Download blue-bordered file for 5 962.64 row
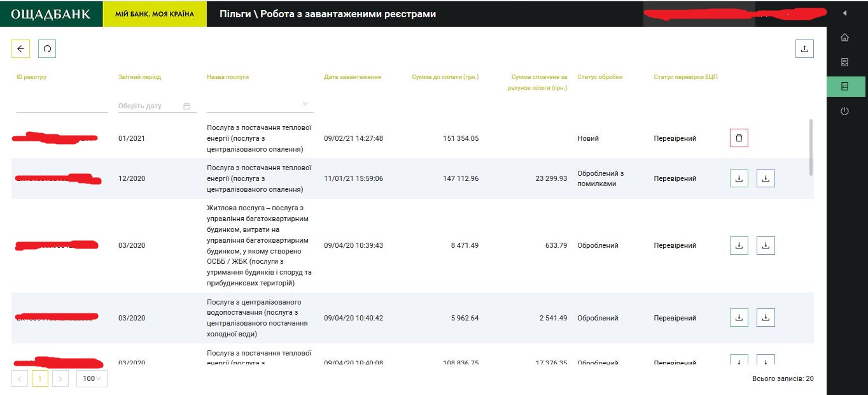Viewport: 868px width, 395px height. click(x=766, y=317)
